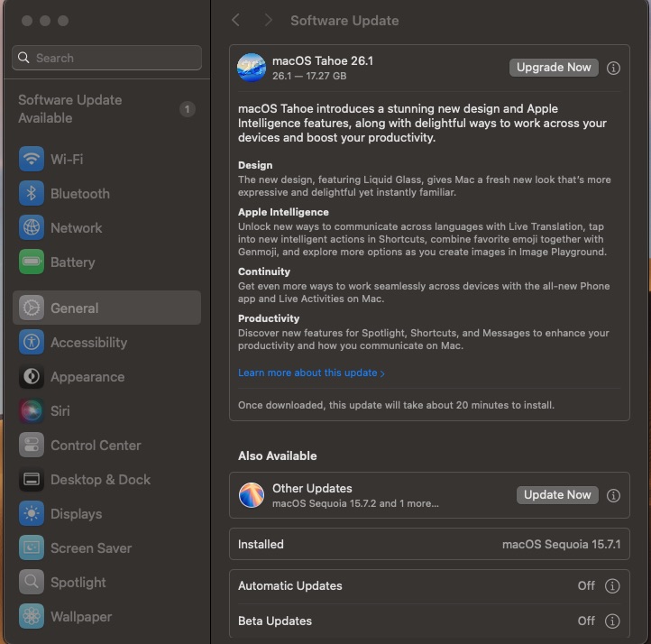Select Displays in the sidebar
Screen dimensions: 651x644
coord(107,513)
